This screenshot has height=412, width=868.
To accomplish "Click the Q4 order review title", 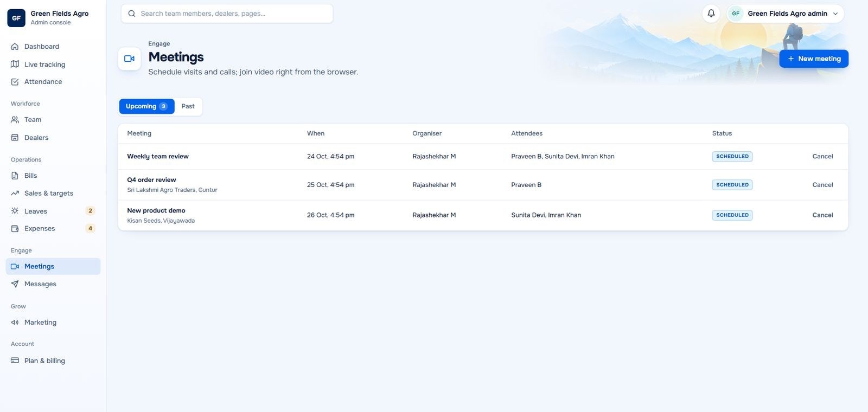I will [151, 180].
